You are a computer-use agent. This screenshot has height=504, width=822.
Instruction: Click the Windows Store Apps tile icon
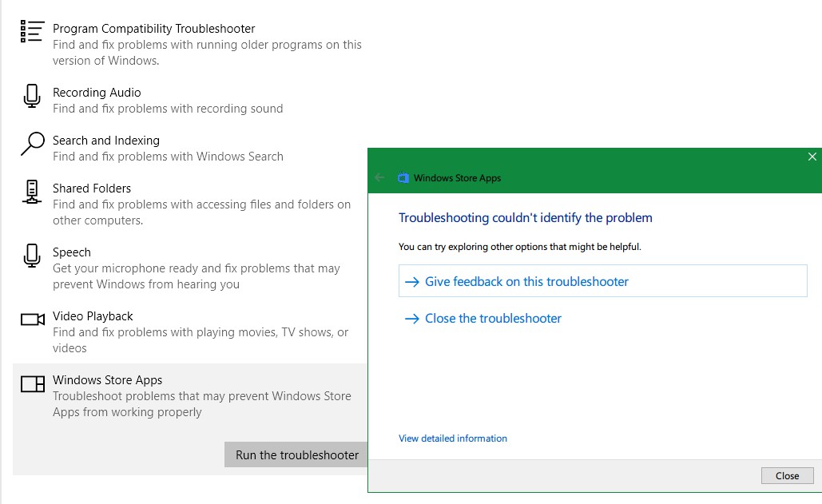33,384
